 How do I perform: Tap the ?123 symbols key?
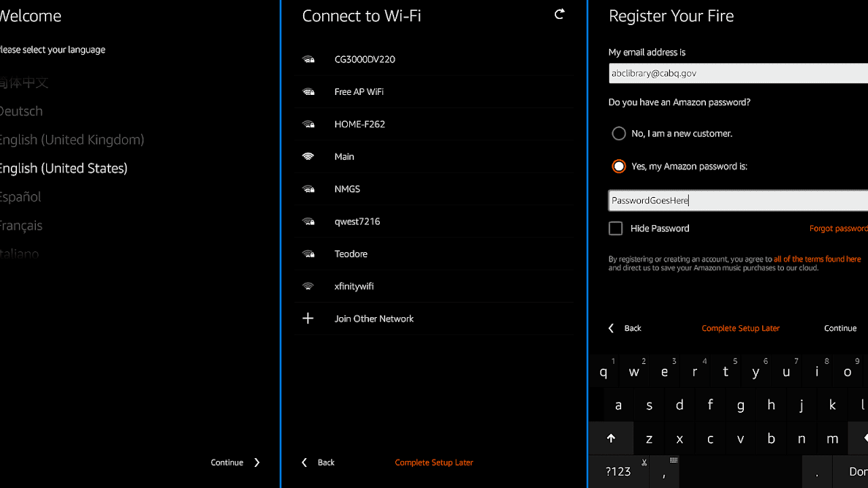[618, 471]
